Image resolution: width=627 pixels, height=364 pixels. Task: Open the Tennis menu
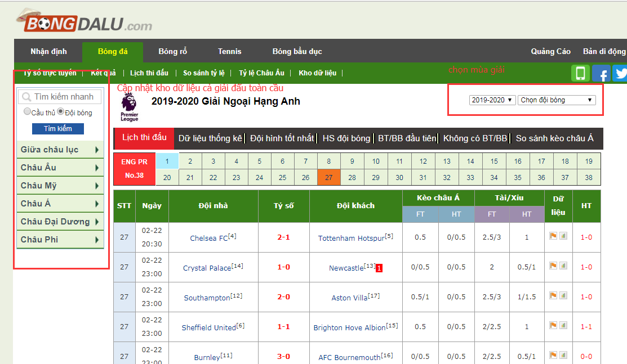point(229,52)
